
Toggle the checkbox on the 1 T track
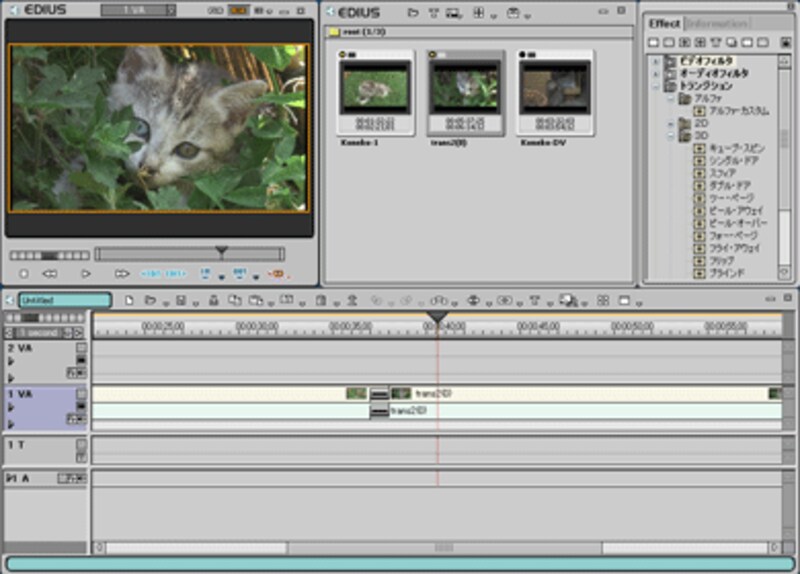tap(81, 443)
